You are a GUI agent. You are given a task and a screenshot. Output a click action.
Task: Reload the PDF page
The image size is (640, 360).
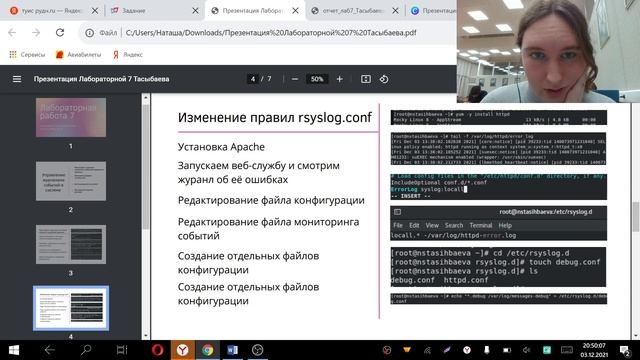(60, 33)
